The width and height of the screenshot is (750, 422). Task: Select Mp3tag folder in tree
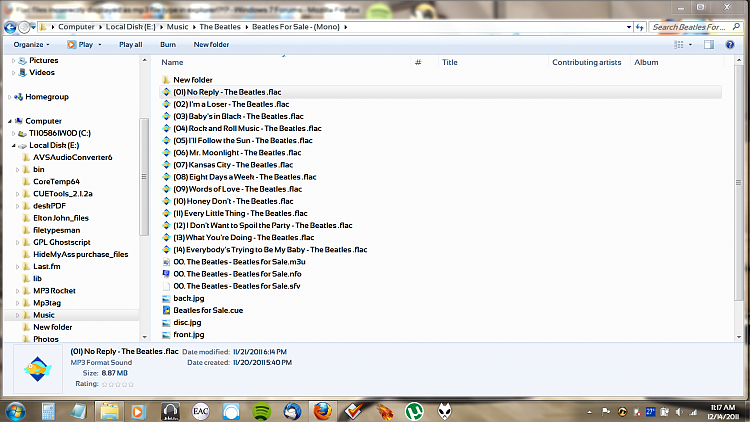pyautogui.click(x=47, y=303)
